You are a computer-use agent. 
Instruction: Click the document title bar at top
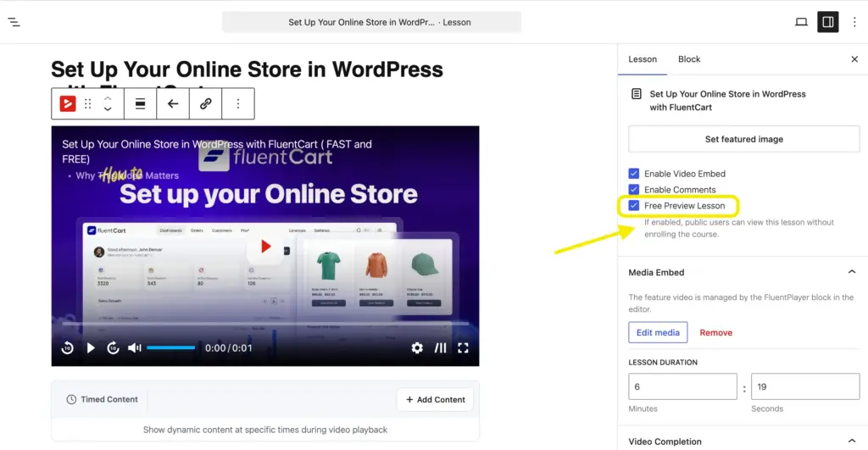click(x=371, y=22)
